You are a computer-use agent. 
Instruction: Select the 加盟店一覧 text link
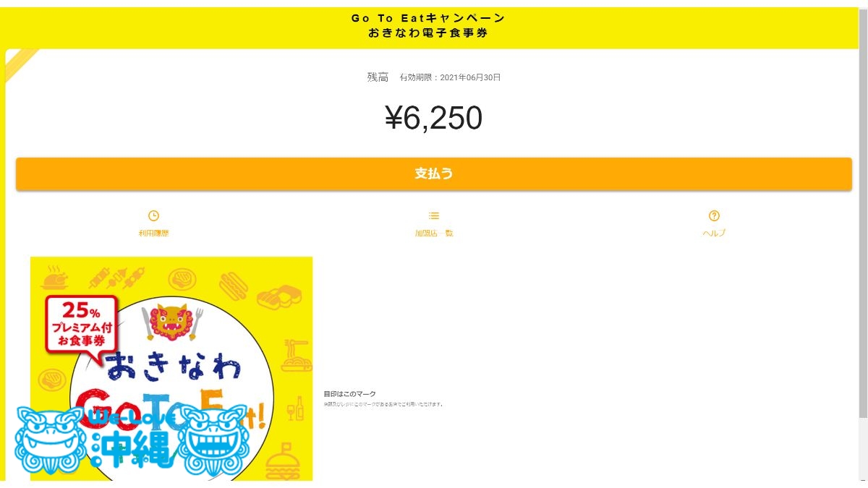[434, 233]
